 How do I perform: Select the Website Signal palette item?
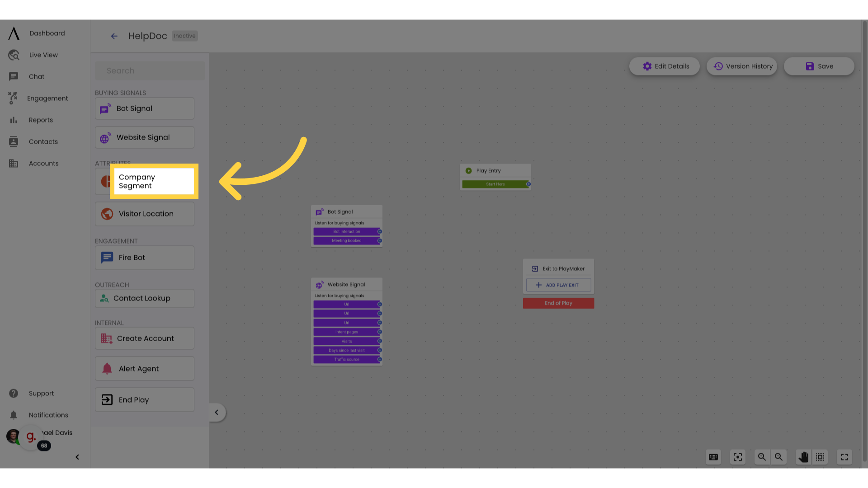[x=145, y=137]
